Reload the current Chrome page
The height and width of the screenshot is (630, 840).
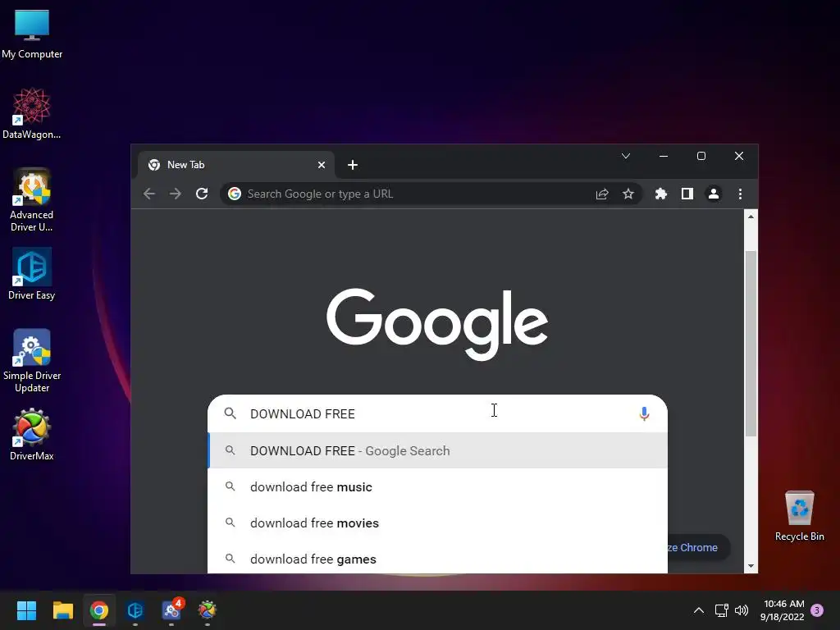click(202, 194)
